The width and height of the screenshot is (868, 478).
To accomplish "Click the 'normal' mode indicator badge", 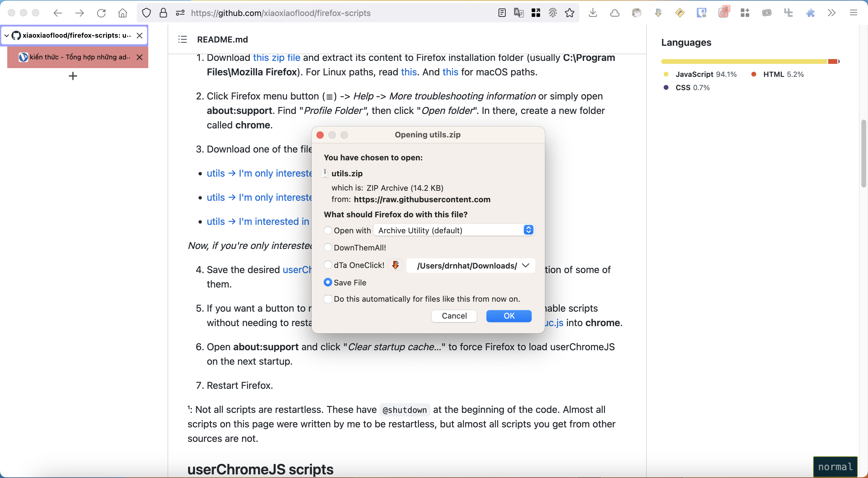I will tap(835, 467).
